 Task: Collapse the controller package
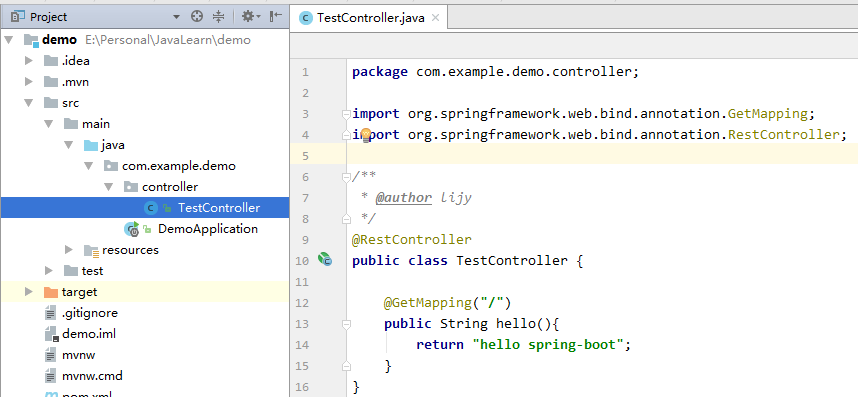pos(108,187)
